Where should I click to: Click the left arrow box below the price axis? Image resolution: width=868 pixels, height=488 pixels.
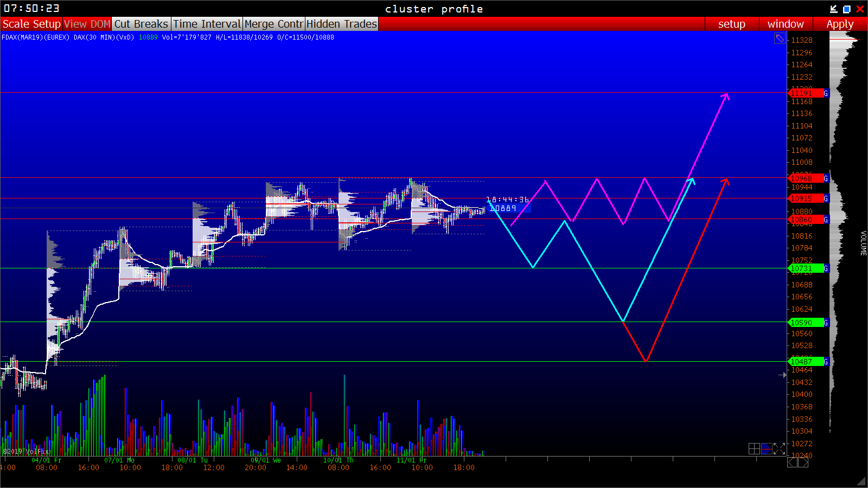(x=793, y=462)
